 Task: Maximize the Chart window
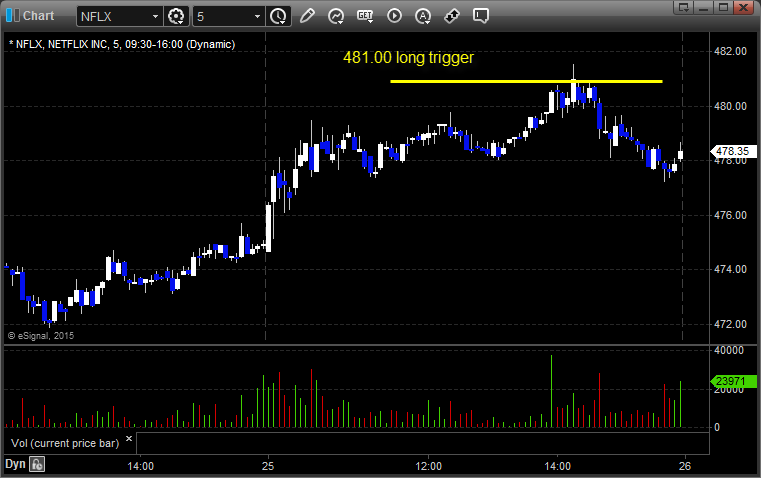723,7
